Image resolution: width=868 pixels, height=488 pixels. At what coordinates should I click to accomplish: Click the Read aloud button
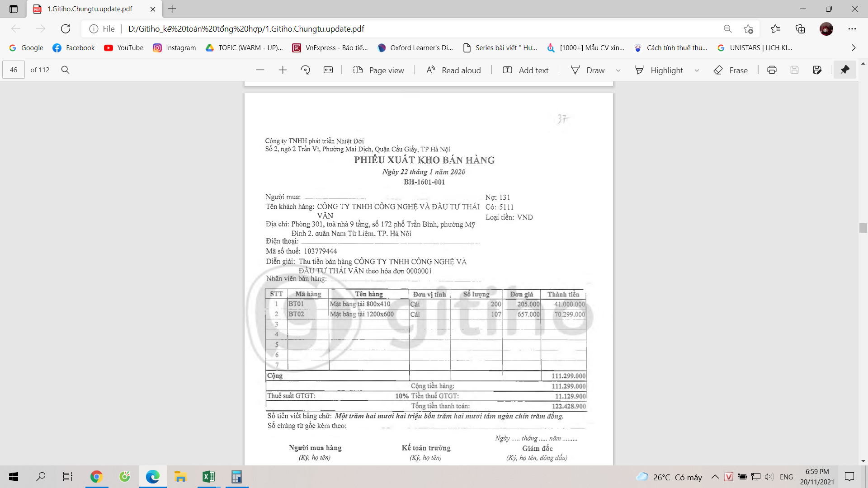(x=453, y=70)
